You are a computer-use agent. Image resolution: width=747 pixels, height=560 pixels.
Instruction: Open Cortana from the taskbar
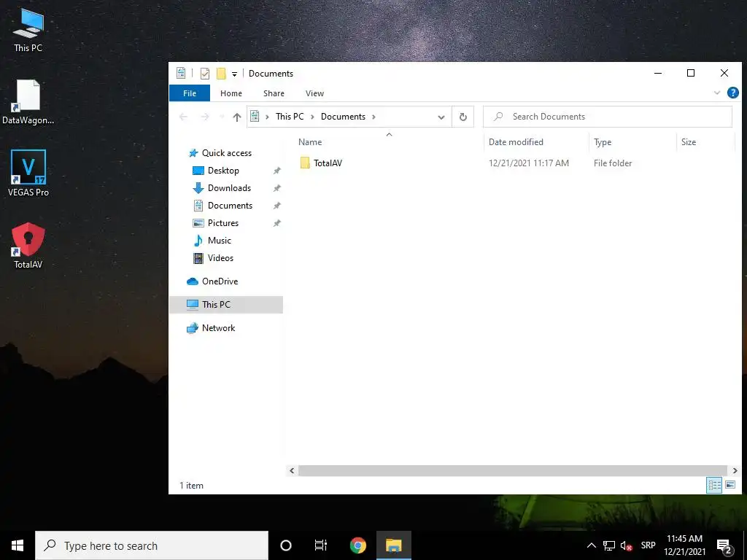[286, 545]
